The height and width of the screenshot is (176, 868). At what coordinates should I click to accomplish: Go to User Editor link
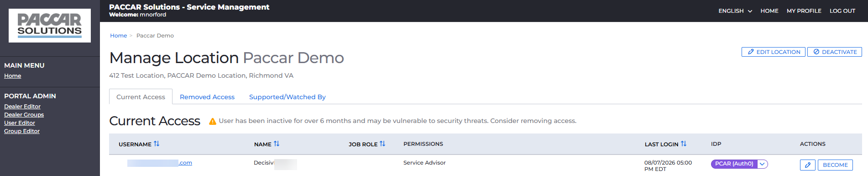(20, 123)
